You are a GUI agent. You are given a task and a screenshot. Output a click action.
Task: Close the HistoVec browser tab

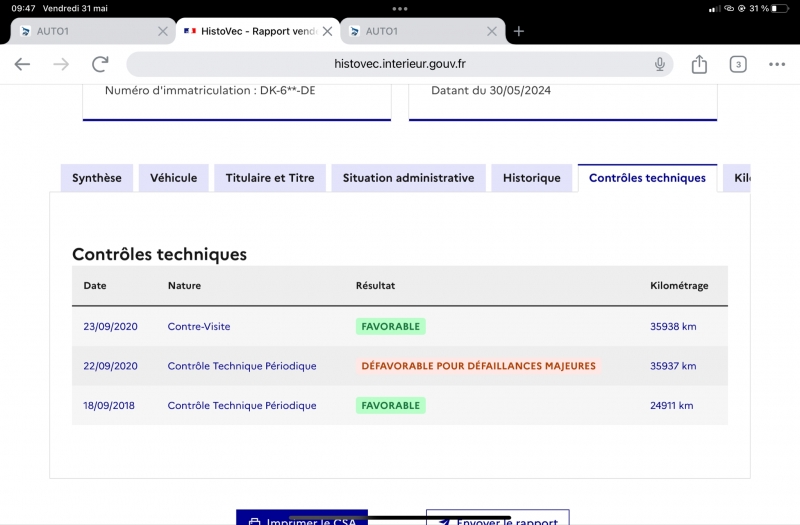pos(328,31)
